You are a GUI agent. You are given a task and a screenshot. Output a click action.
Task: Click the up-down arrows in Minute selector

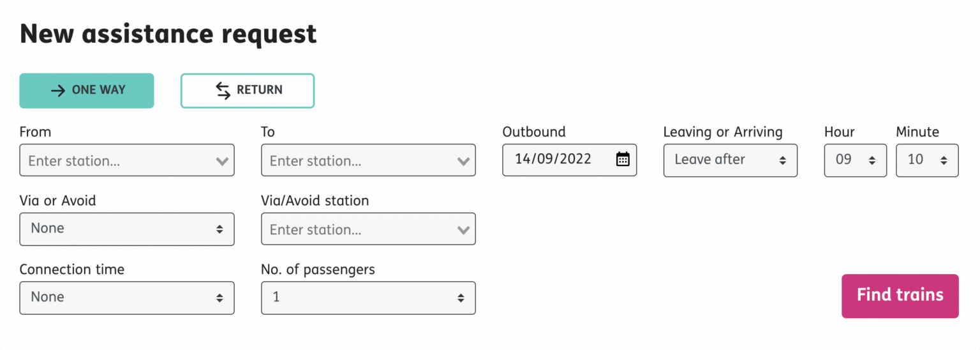tap(944, 160)
